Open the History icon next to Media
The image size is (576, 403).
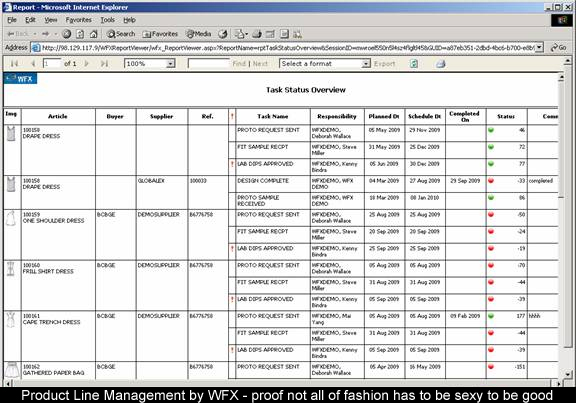point(223,34)
